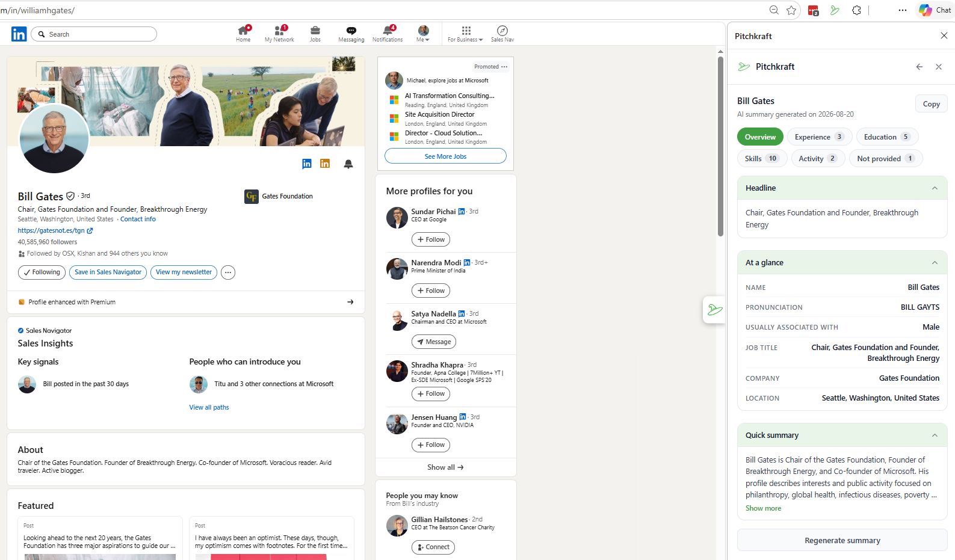Open the Jobs section

315,34
